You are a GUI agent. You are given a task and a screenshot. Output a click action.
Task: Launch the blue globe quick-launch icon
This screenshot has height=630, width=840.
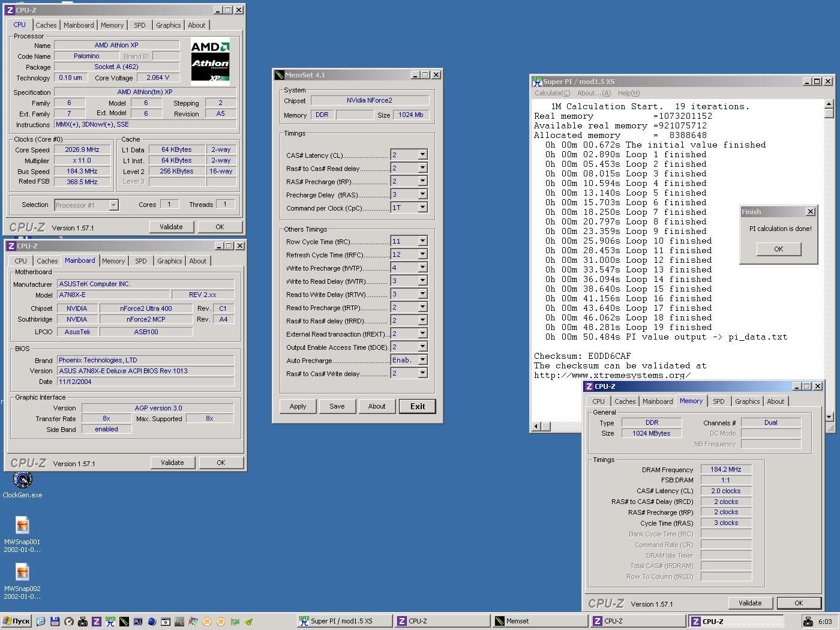point(152,622)
